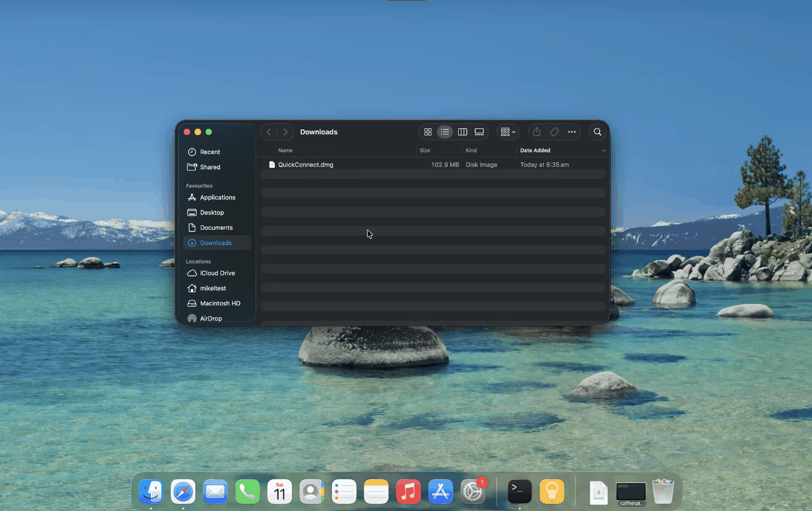
Task: Select the list view toggle button
Action: [445, 132]
